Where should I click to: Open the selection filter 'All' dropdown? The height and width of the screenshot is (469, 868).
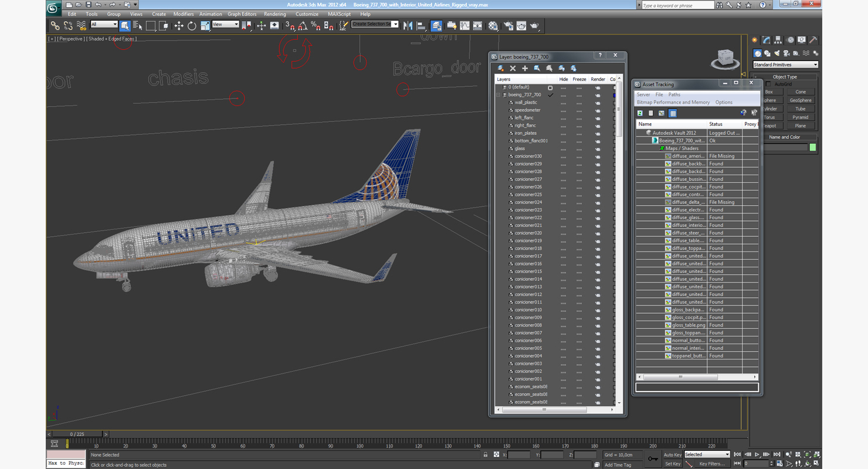tap(104, 25)
